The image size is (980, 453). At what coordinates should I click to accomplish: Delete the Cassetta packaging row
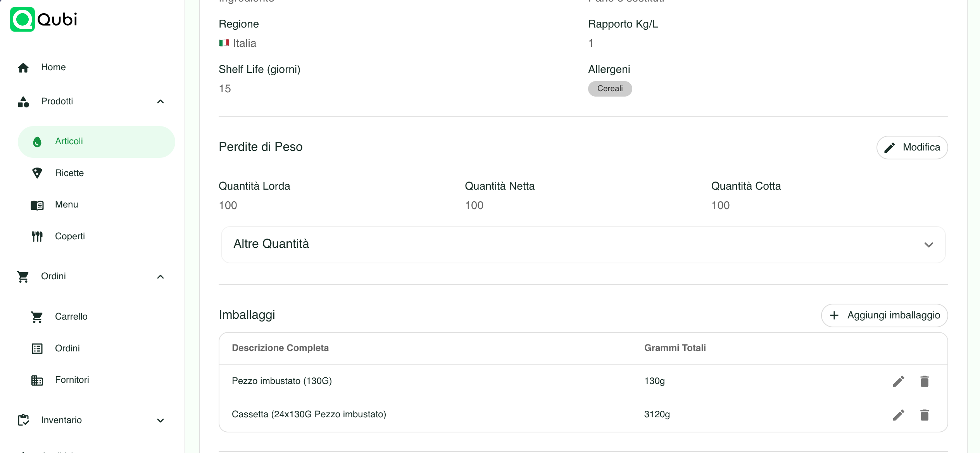coord(925,415)
